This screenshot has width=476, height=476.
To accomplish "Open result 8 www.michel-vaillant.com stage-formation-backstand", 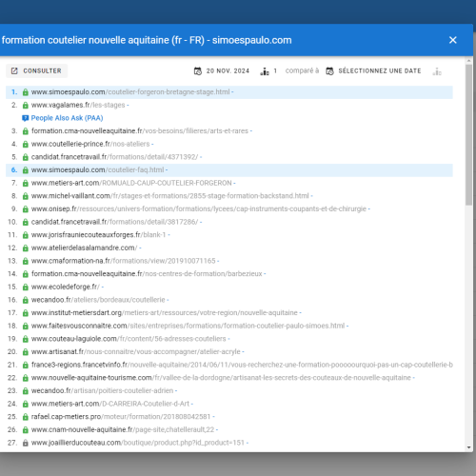I will point(170,196).
